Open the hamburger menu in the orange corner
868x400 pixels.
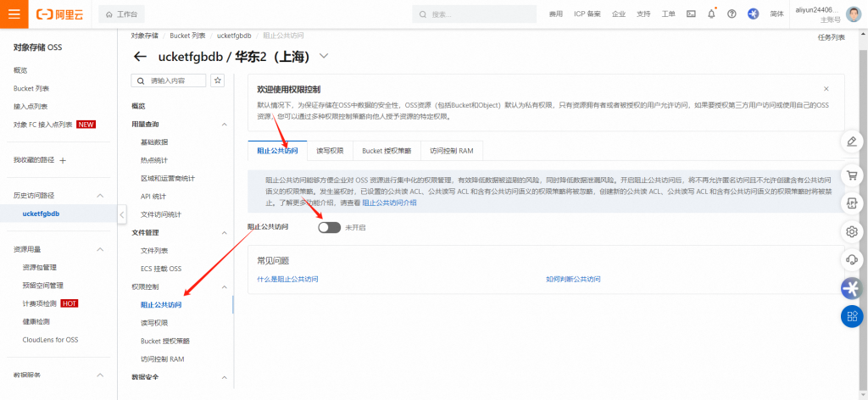click(14, 14)
